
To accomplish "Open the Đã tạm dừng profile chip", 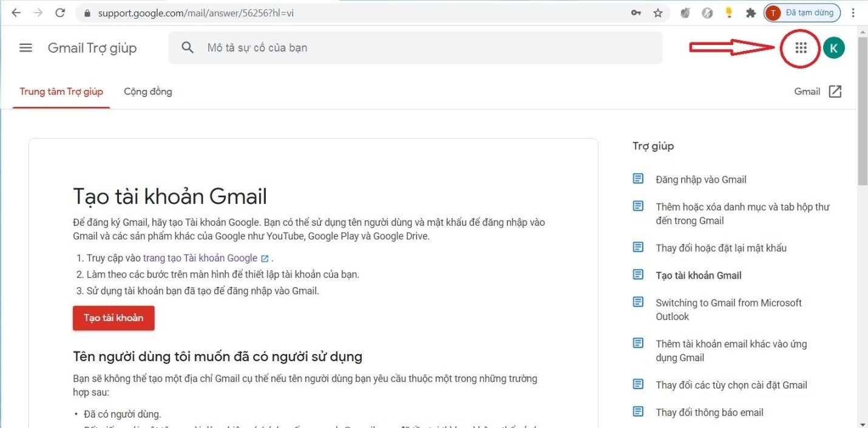I will pyautogui.click(x=802, y=13).
